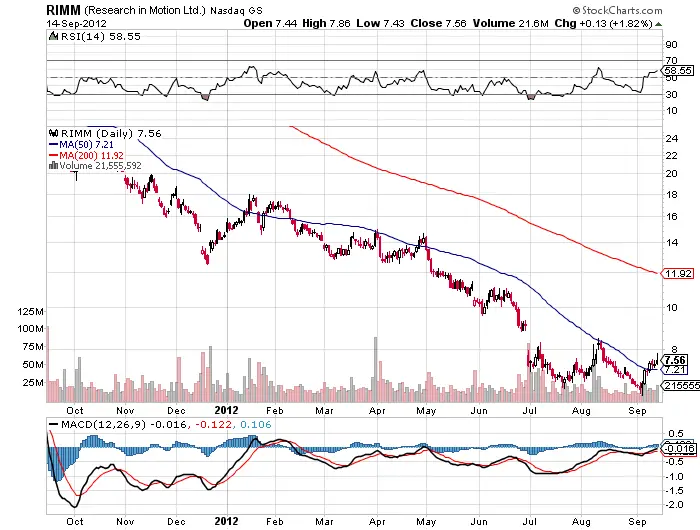Click the 2012 label on price chart axis
The image size is (700, 530).
tap(226, 410)
